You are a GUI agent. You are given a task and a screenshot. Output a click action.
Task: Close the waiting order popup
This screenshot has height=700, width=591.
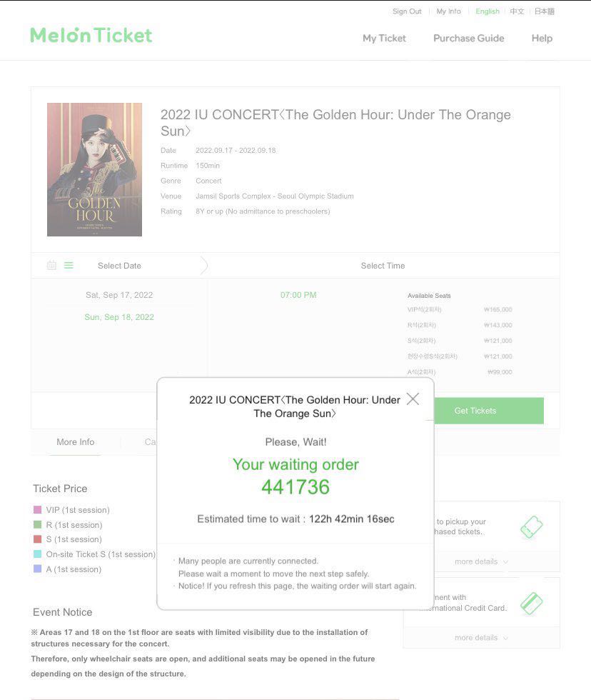coord(413,399)
